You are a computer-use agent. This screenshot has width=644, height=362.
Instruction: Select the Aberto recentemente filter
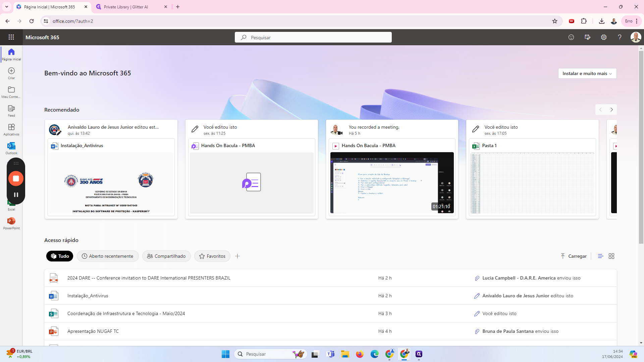click(108, 256)
